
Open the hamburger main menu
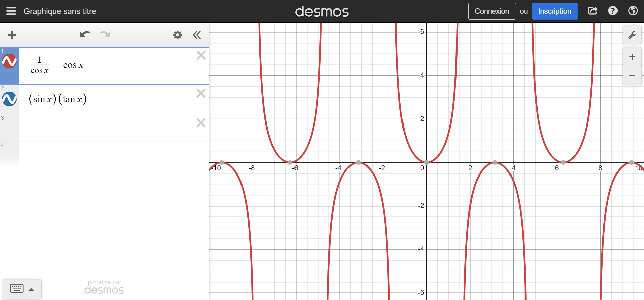pyautogui.click(x=11, y=11)
